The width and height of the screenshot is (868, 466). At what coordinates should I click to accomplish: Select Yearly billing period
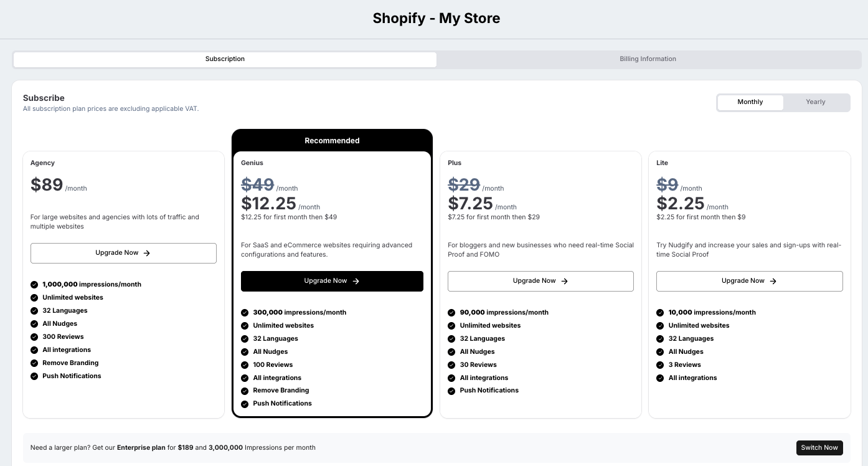pos(816,102)
